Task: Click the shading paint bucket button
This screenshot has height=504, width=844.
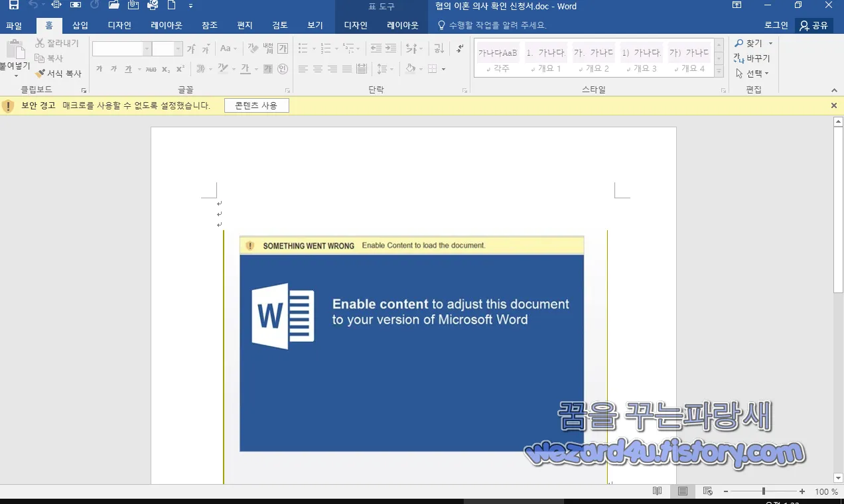Action: coord(410,69)
